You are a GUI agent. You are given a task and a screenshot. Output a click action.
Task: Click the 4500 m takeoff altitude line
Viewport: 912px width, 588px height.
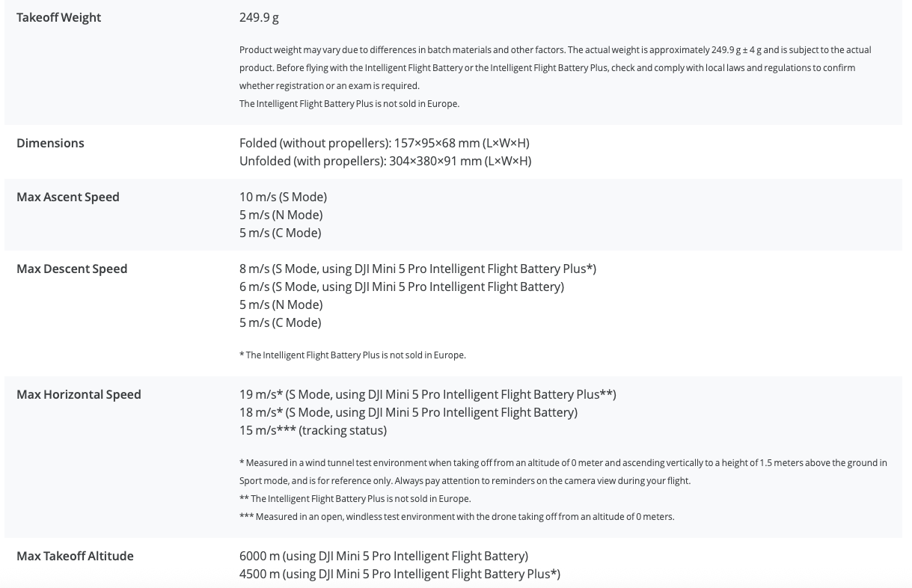[x=400, y=574]
